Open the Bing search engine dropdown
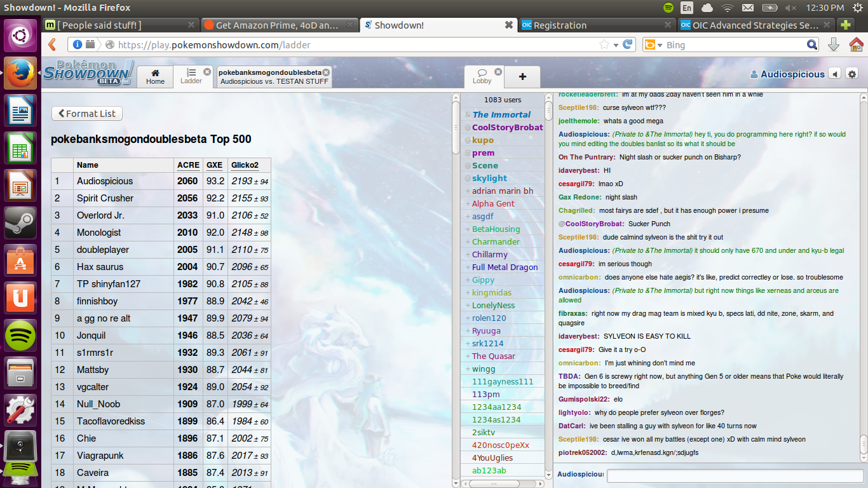Image resolution: width=868 pixels, height=488 pixels. 653,45
